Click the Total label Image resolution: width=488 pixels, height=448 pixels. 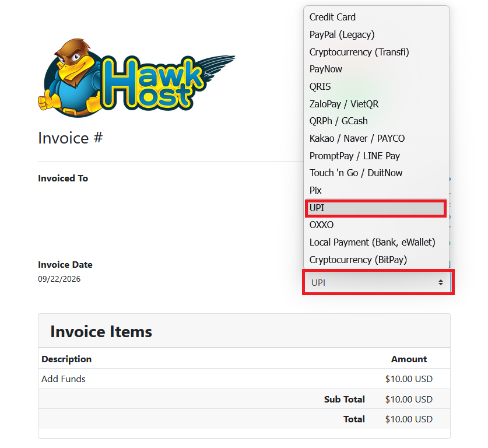(354, 419)
